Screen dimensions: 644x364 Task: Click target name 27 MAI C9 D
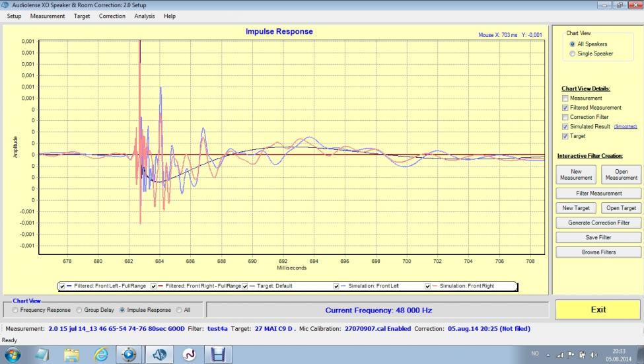point(275,329)
